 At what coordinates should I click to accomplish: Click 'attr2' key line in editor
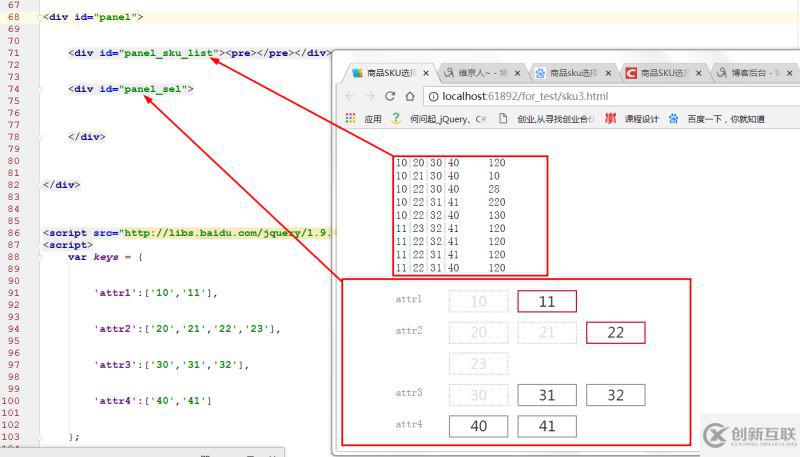tap(187, 329)
